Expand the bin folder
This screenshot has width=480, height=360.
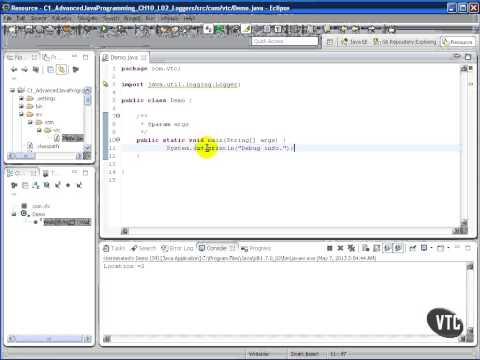(21, 106)
